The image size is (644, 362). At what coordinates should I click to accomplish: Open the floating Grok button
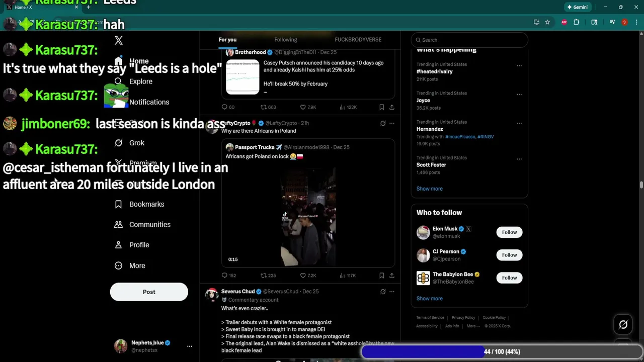click(x=623, y=325)
